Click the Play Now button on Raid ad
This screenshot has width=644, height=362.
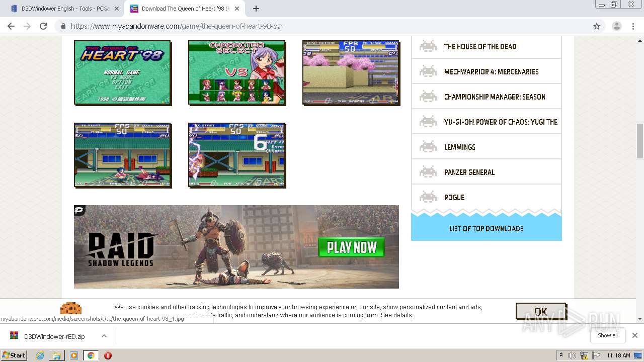[352, 247]
